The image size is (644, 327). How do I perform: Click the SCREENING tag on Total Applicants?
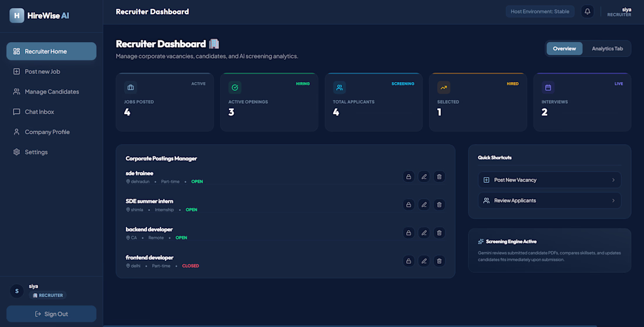pos(403,83)
